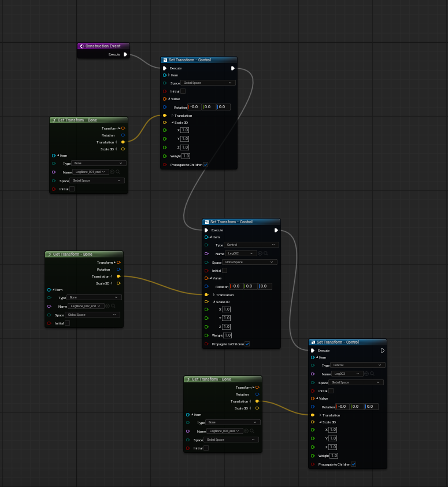Image resolution: width=448 pixels, height=487 pixels.
Task: Click the search icon beside LegBone_001_end name
Action: pos(118,172)
